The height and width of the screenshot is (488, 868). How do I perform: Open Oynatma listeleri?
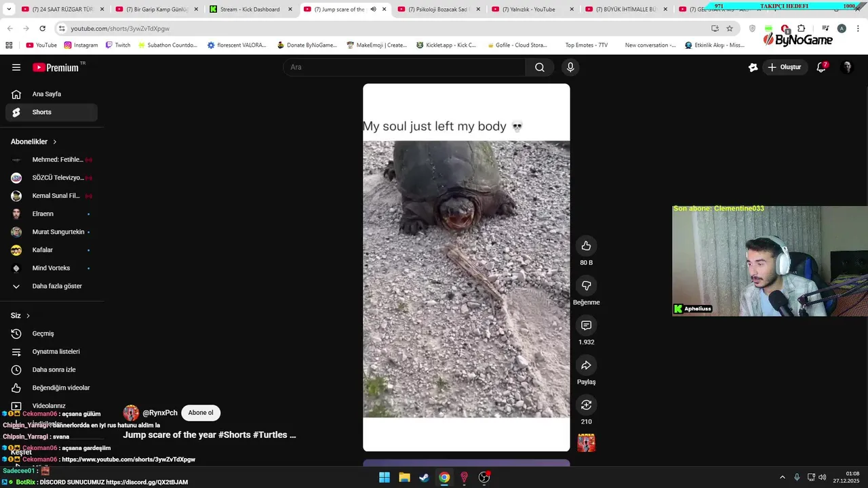tap(52, 352)
